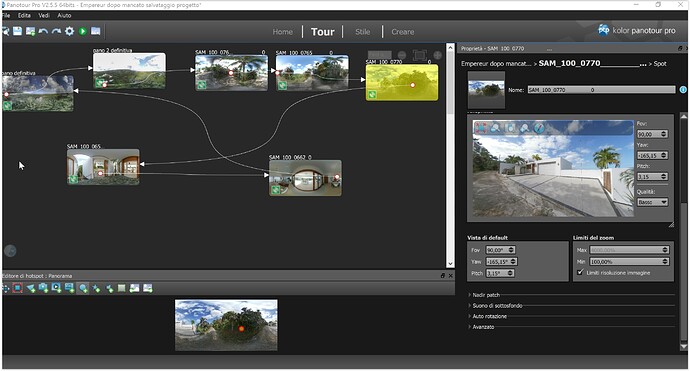The width and height of the screenshot is (690, 371).
Task: Click the Nome field for SAM_100_0770
Action: click(601, 90)
